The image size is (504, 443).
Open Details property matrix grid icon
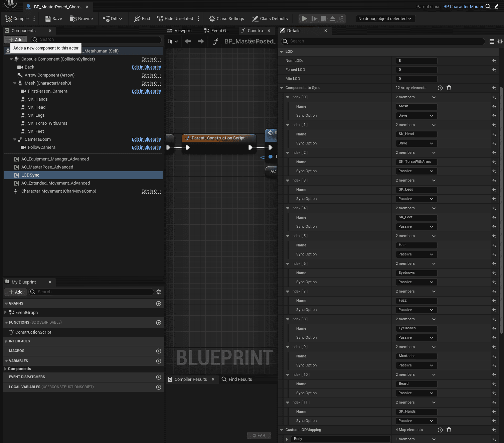point(492,41)
